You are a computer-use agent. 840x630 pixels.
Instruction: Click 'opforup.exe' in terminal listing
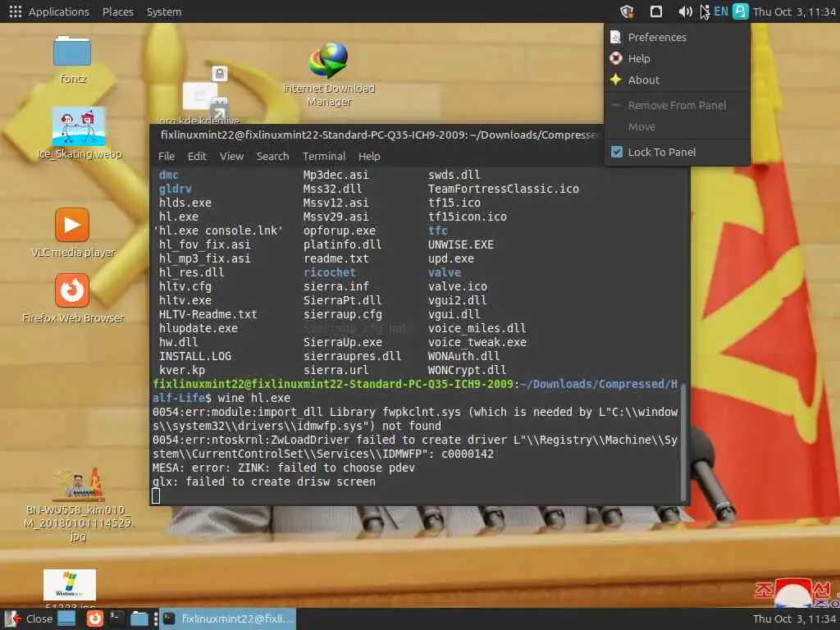coord(339,231)
